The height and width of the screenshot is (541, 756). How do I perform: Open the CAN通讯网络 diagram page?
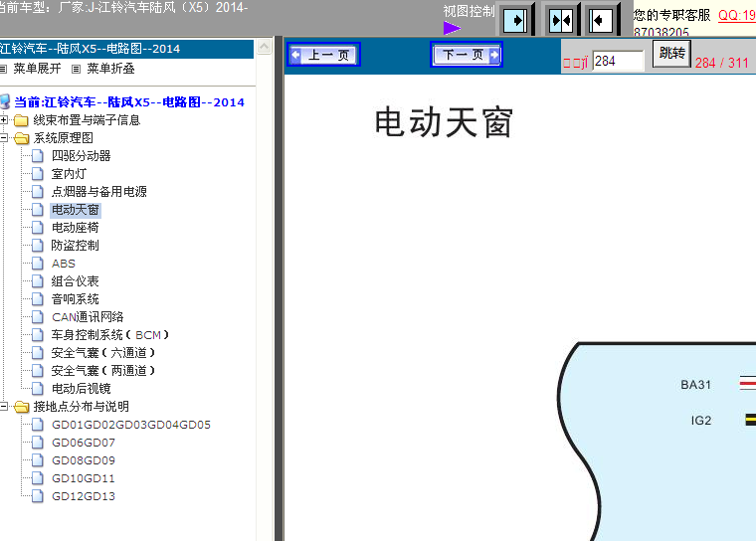pyautogui.click(x=88, y=317)
